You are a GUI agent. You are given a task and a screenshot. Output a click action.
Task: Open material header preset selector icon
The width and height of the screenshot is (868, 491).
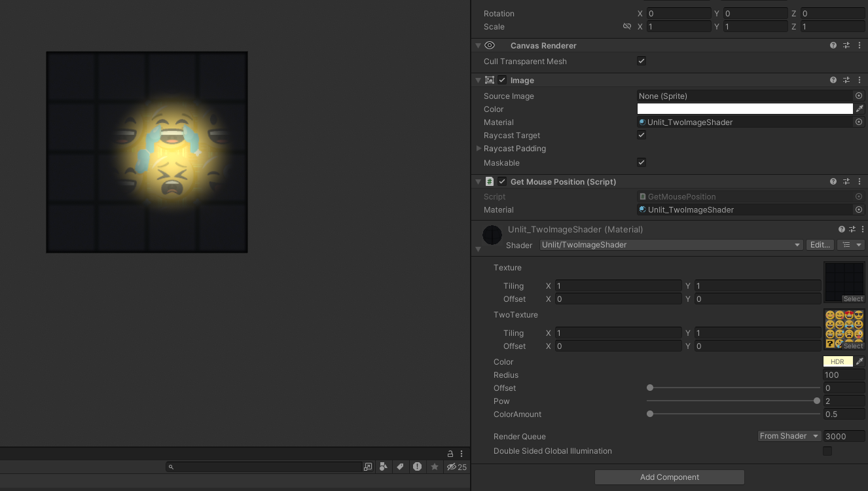coord(853,229)
